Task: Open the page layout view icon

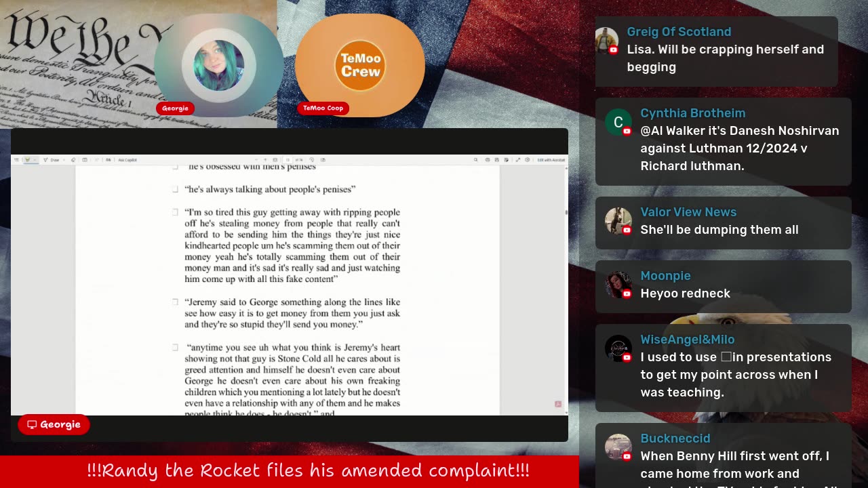Action: [x=323, y=160]
